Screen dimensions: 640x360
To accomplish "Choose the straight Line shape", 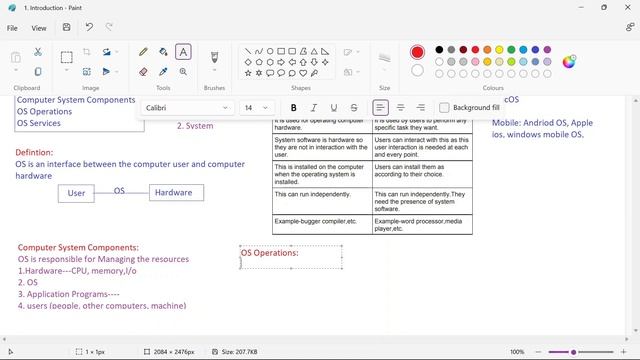I will pyautogui.click(x=248, y=51).
